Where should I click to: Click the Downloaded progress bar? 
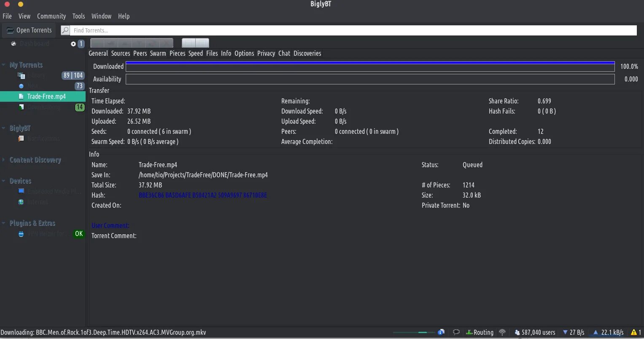point(370,66)
